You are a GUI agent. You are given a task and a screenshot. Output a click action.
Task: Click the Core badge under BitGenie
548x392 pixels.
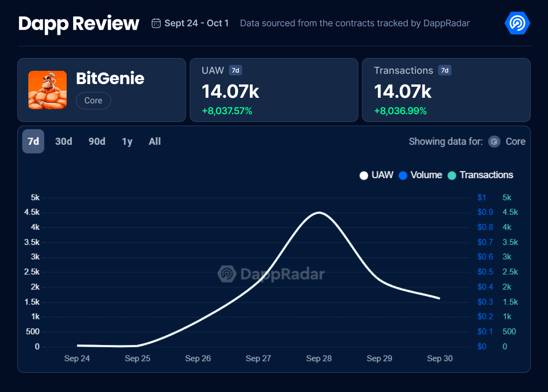(x=93, y=101)
